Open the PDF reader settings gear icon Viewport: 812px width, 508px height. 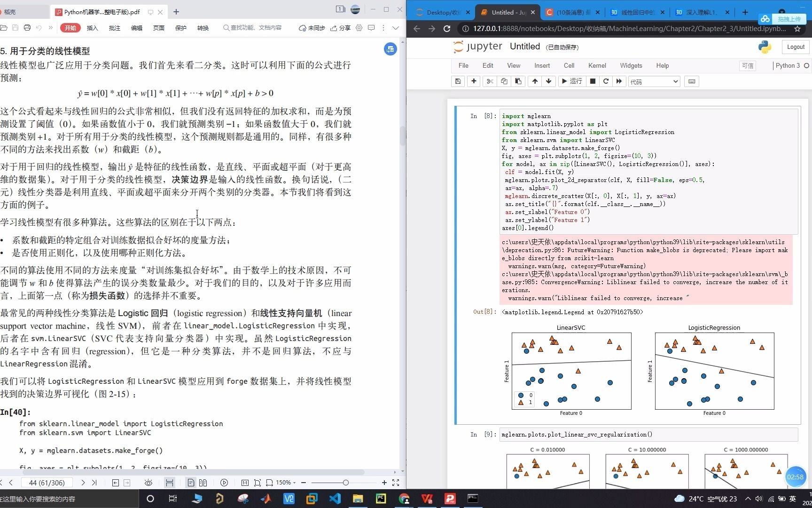(x=359, y=28)
